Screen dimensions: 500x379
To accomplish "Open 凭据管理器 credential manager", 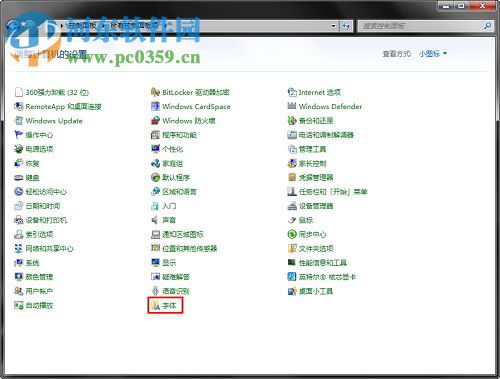I will (310, 177).
